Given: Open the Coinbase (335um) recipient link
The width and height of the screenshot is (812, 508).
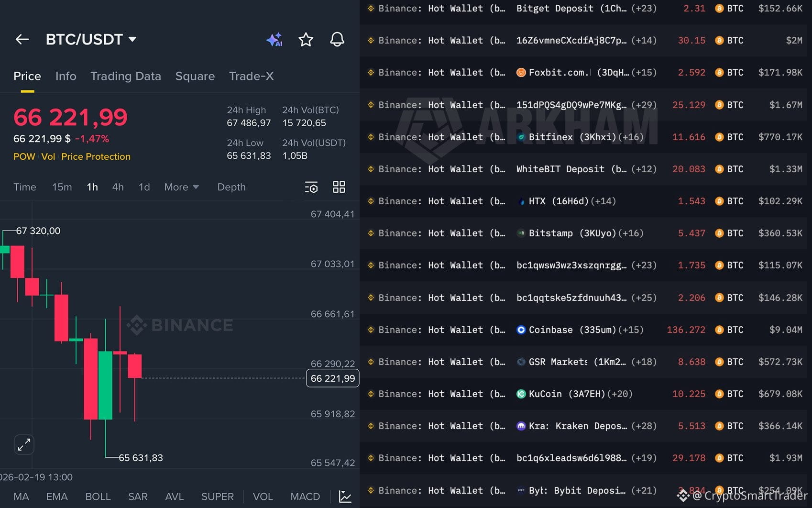Looking at the screenshot, I should [572, 330].
